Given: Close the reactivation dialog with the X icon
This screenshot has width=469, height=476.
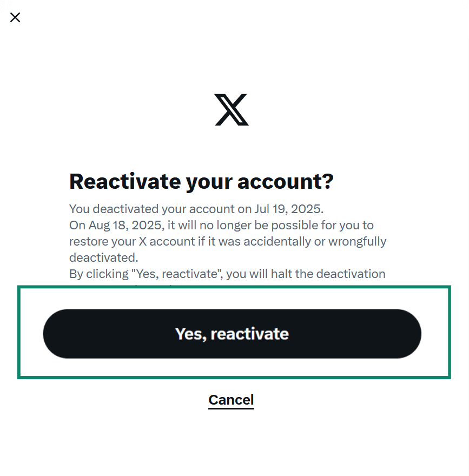Looking at the screenshot, I should (x=15, y=17).
